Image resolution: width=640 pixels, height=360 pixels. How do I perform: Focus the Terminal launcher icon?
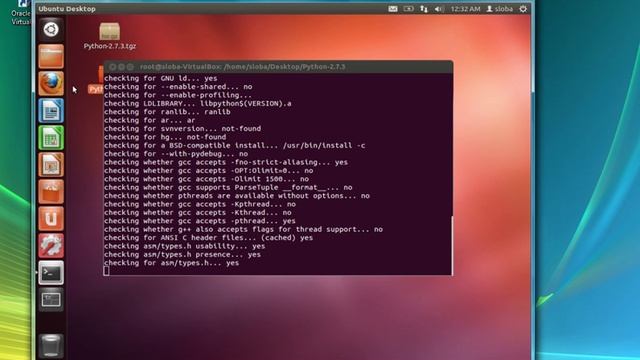[x=51, y=272]
